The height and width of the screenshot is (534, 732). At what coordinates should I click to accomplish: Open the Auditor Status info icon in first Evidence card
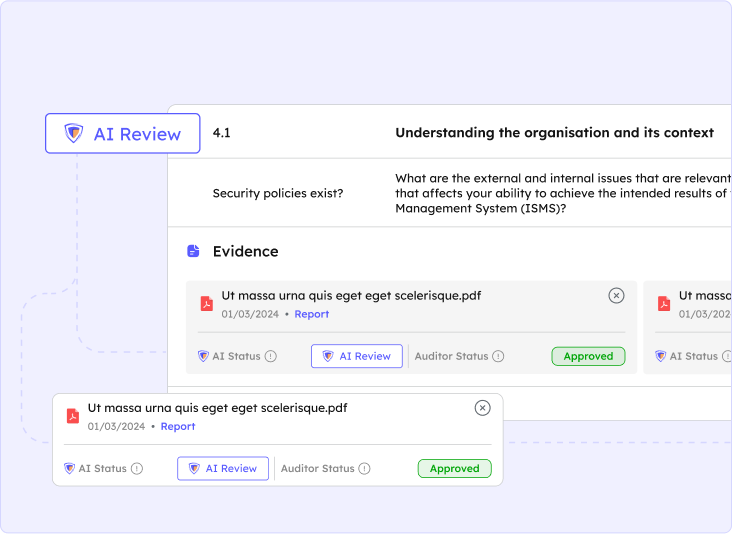tap(498, 356)
